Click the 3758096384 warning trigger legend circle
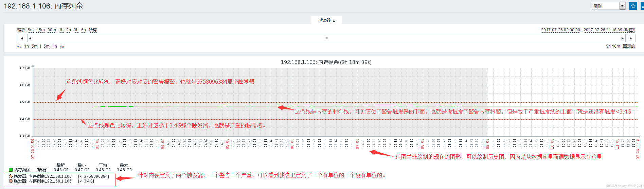The image size is (644, 189). coord(11,176)
